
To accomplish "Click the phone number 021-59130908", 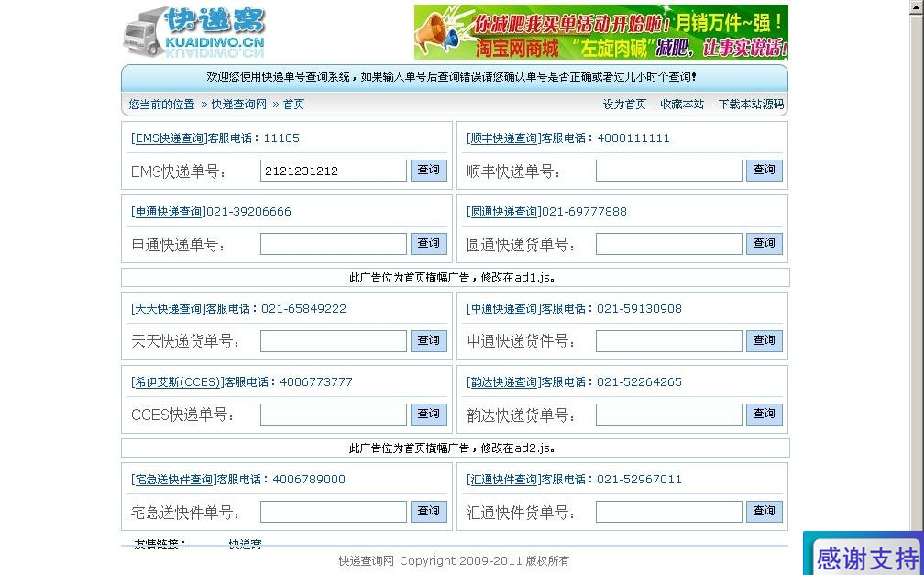I will [640, 309].
